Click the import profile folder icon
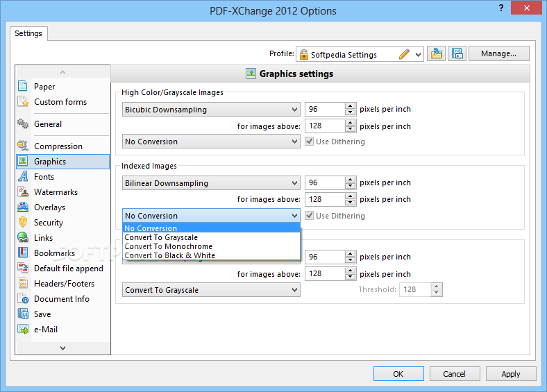Screen dimensions: 547x392 (436, 53)
